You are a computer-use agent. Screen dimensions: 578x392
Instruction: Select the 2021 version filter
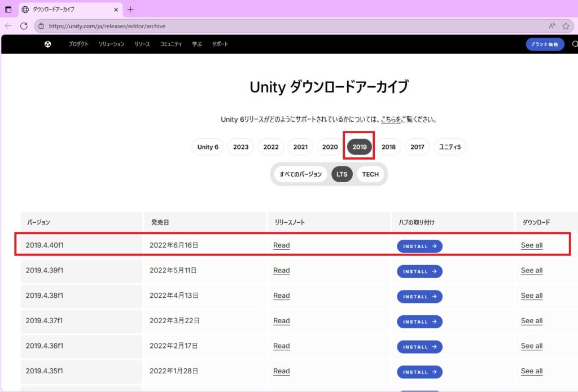(300, 147)
